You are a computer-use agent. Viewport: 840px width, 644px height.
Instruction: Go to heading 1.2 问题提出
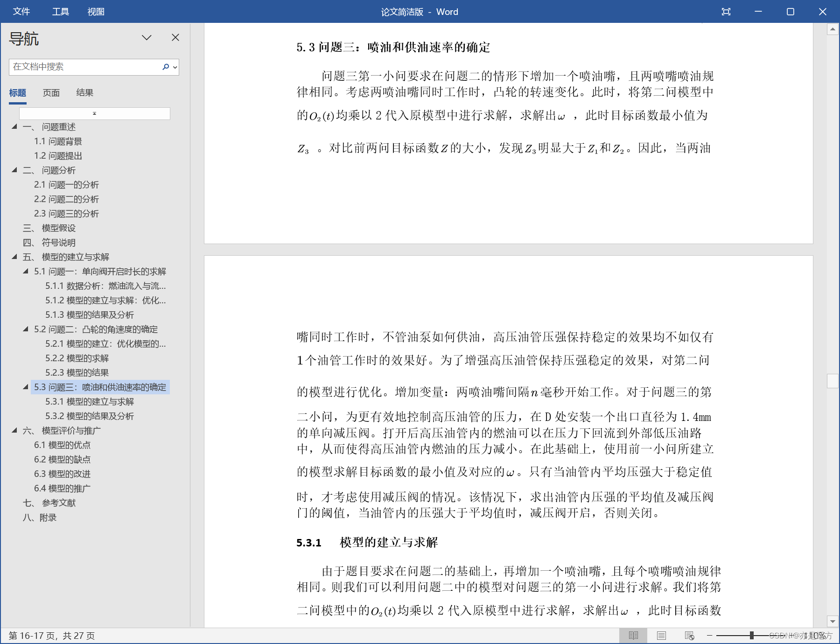click(x=58, y=156)
